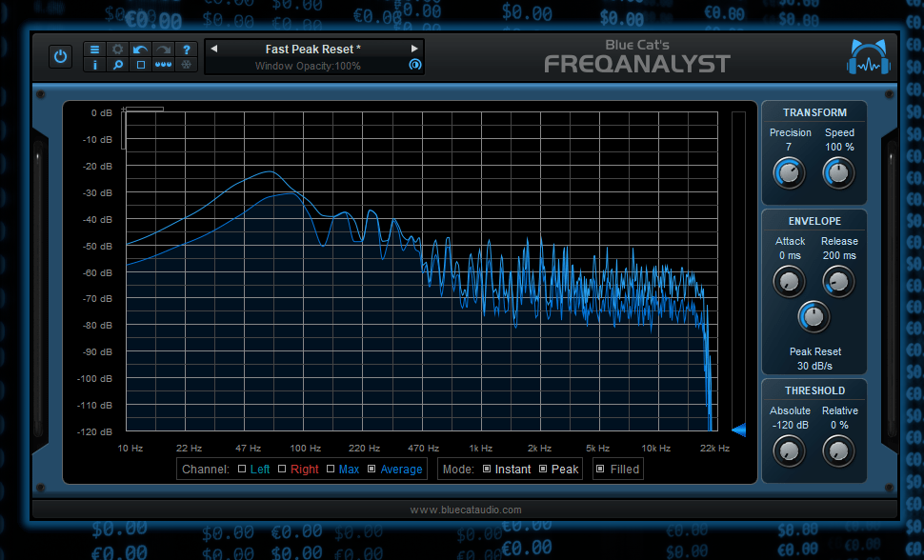Click the Window Opacity:100% text
This screenshot has width=924, height=560.
pos(308,66)
